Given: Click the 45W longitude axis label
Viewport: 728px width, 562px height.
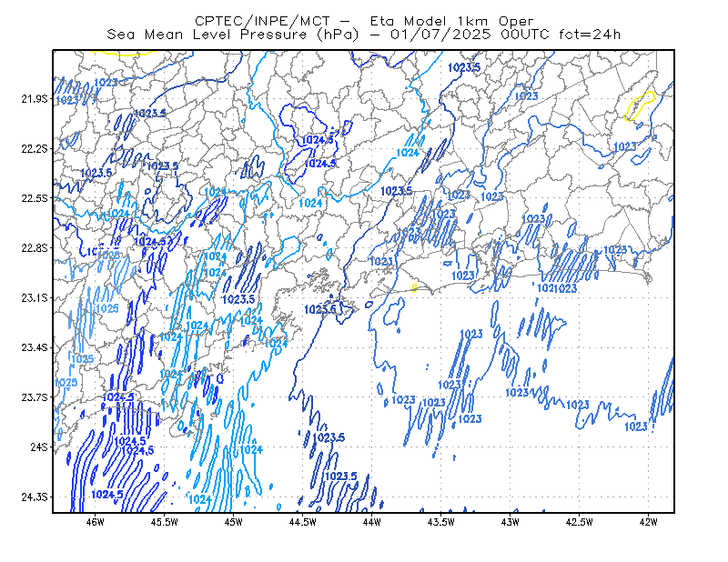Looking at the screenshot, I should [234, 522].
